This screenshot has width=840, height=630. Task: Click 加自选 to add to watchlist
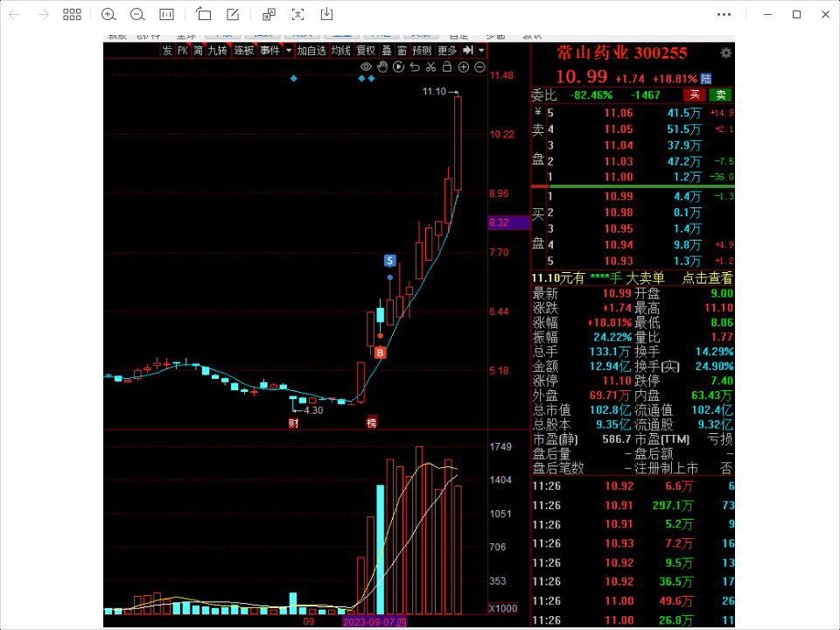coord(311,51)
